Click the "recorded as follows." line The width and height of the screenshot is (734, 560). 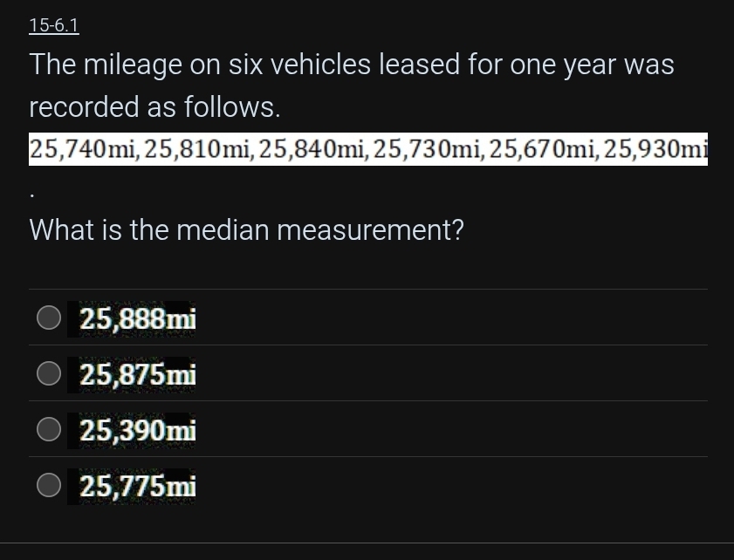click(154, 107)
